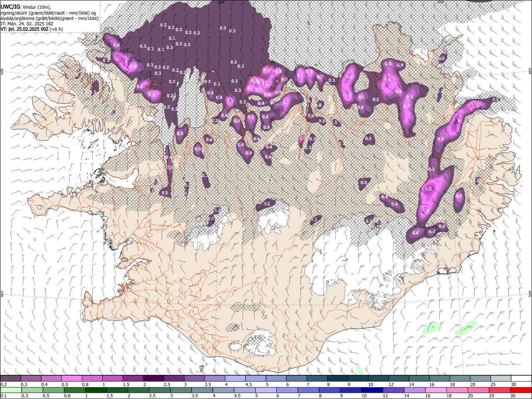Pick the light pink 16 swatch in lower legend
The image size is (532, 399).
pyautogui.click(x=435, y=390)
